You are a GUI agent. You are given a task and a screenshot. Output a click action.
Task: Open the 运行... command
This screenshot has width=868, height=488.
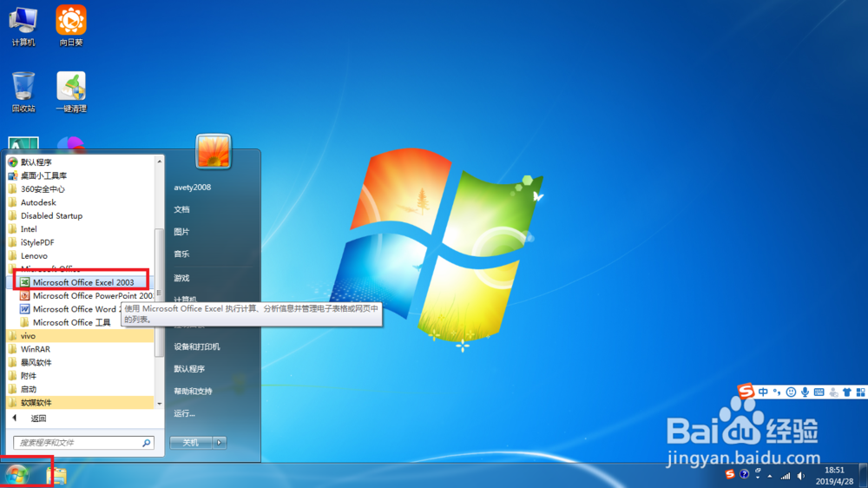[184, 413]
